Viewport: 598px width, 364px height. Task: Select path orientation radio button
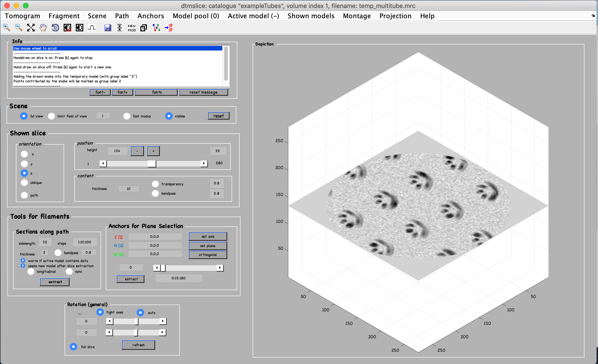[24, 195]
